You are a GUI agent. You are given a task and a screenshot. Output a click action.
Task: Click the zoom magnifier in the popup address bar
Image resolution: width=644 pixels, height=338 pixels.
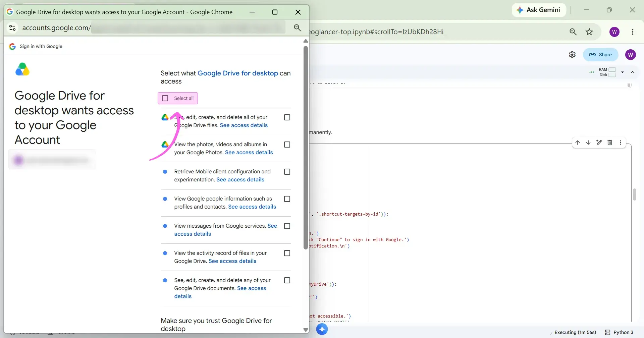[297, 28]
